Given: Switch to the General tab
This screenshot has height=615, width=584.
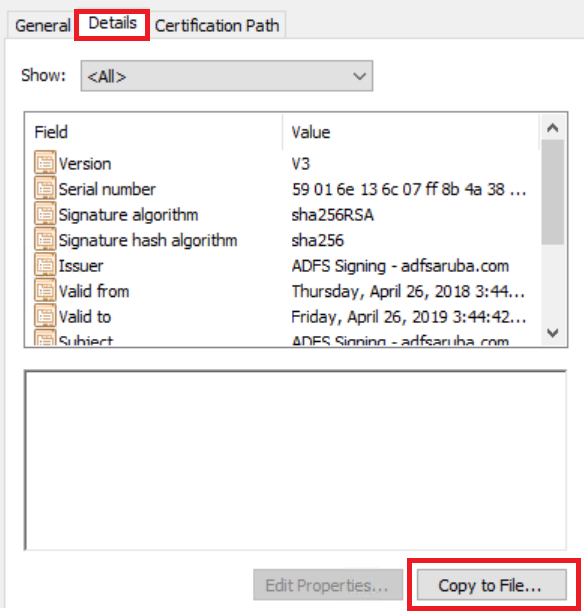Looking at the screenshot, I should (x=42, y=26).
